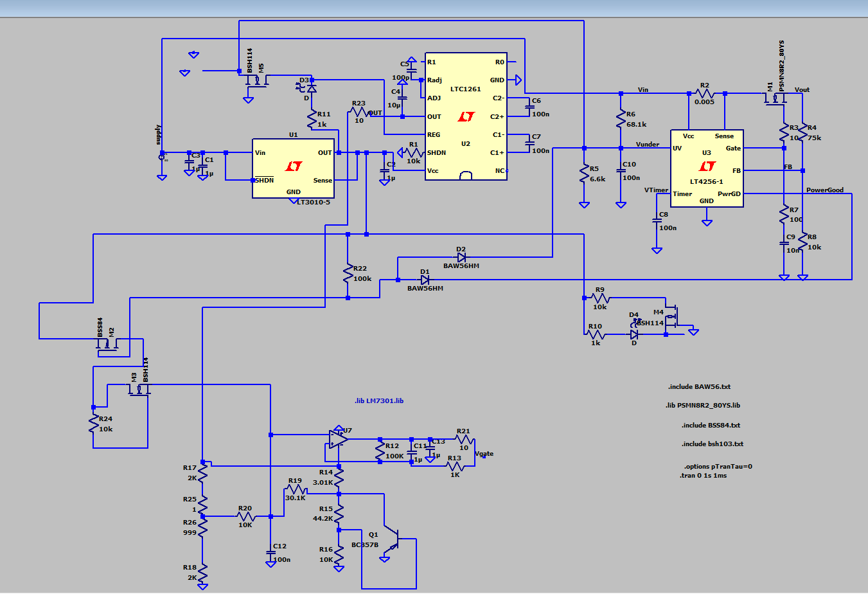
Task: Click the .include BSS84.txt directive
Action: (x=711, y=426)
